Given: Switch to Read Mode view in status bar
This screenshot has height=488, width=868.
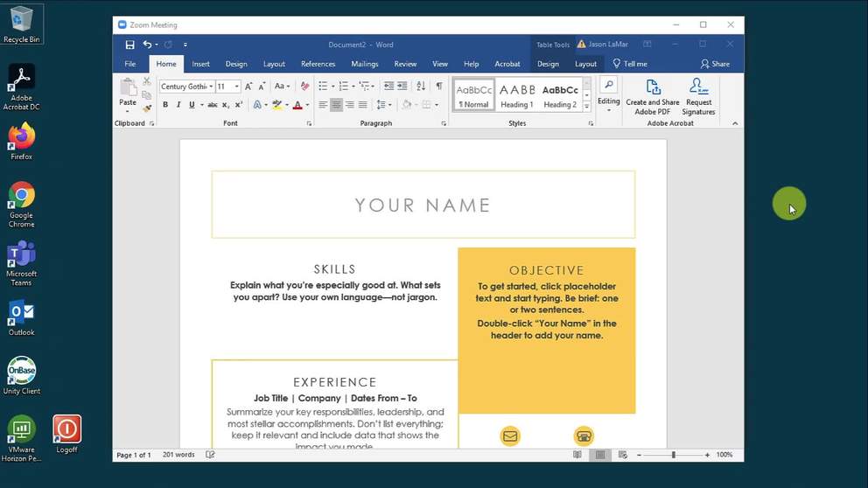Looking at the screenshot, I should 577,455.
